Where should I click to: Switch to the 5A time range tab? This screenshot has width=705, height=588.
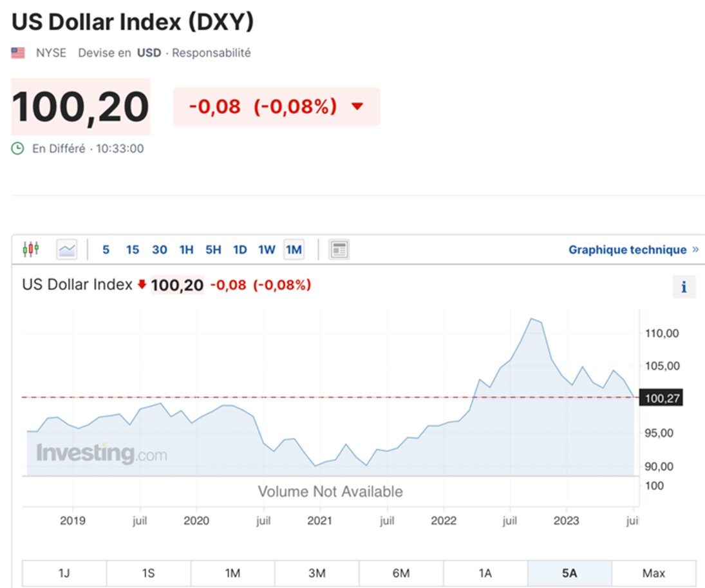569,573
